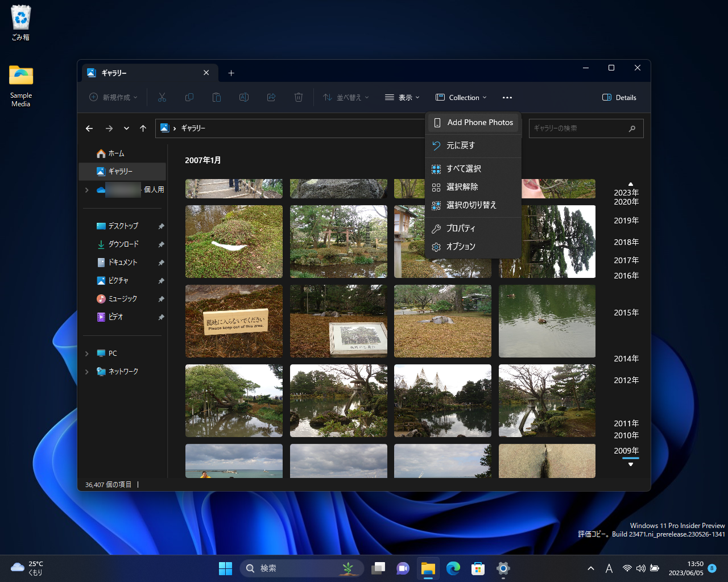Toggle the Details pane button

coord(619,97)
